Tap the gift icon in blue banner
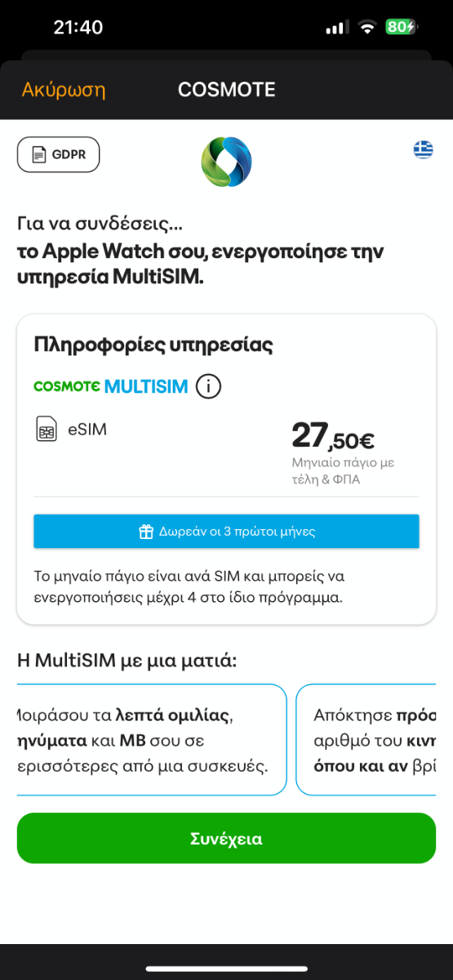The height and width of the screenshot is (980, 453). [x=146, y=532]
